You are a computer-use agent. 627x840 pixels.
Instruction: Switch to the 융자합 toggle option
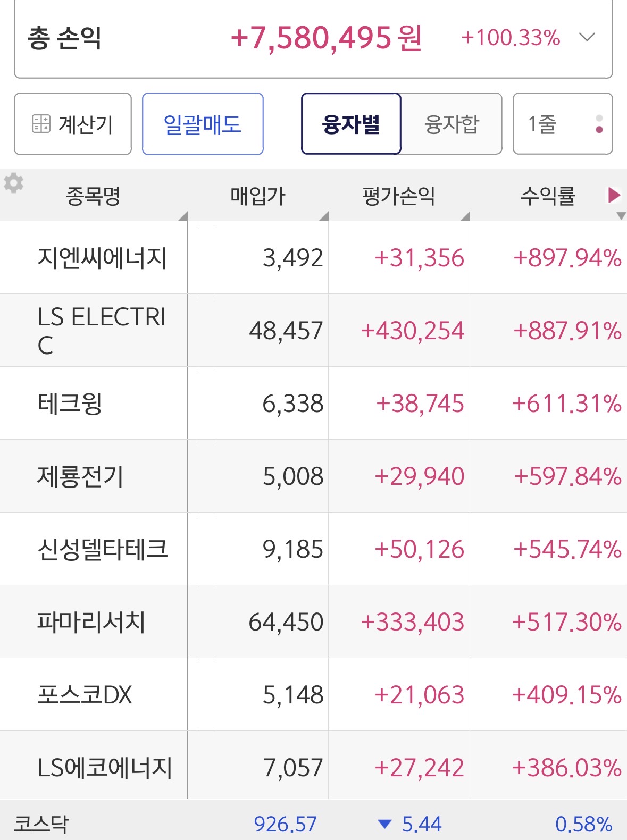(452, 124)
